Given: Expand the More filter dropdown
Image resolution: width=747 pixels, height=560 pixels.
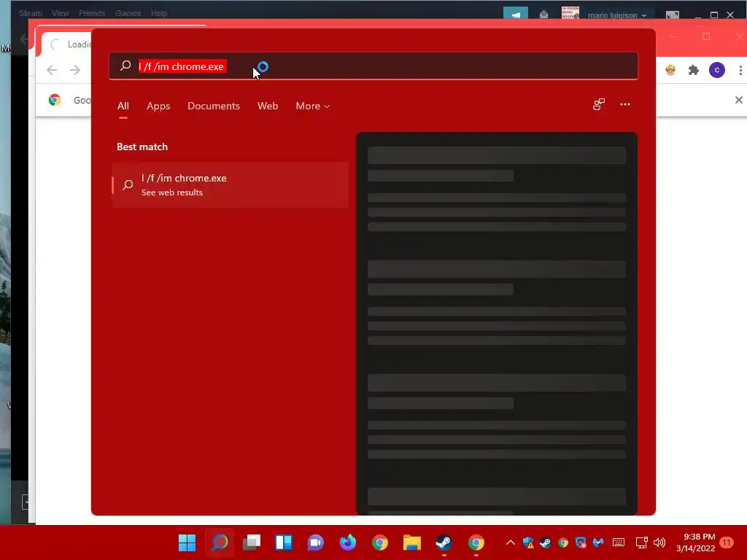Looking at the screenshot, I should 312,106.
